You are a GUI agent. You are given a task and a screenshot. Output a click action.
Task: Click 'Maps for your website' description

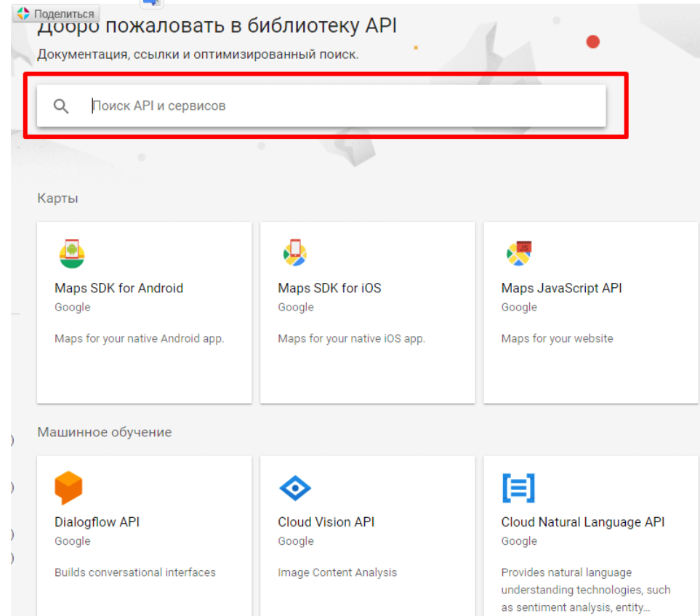click(557, 339)
